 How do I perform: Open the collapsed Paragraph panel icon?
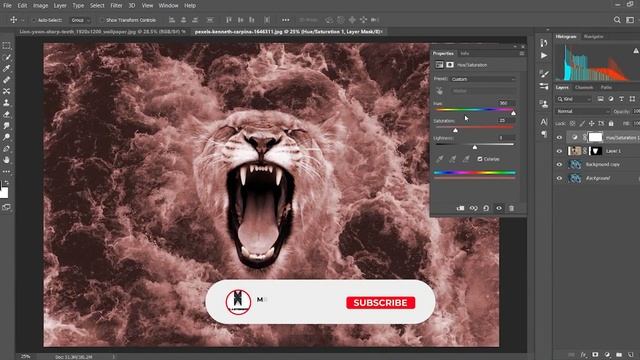tap(544, 134)
